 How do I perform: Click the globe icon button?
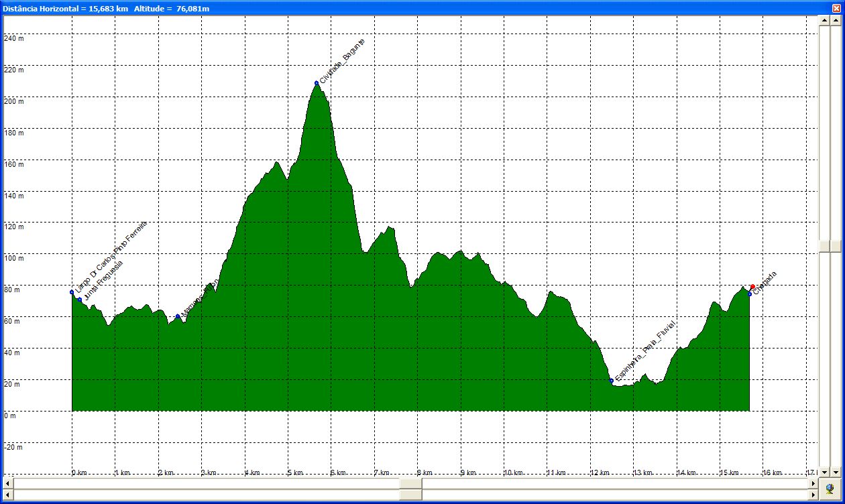(830, 489)
